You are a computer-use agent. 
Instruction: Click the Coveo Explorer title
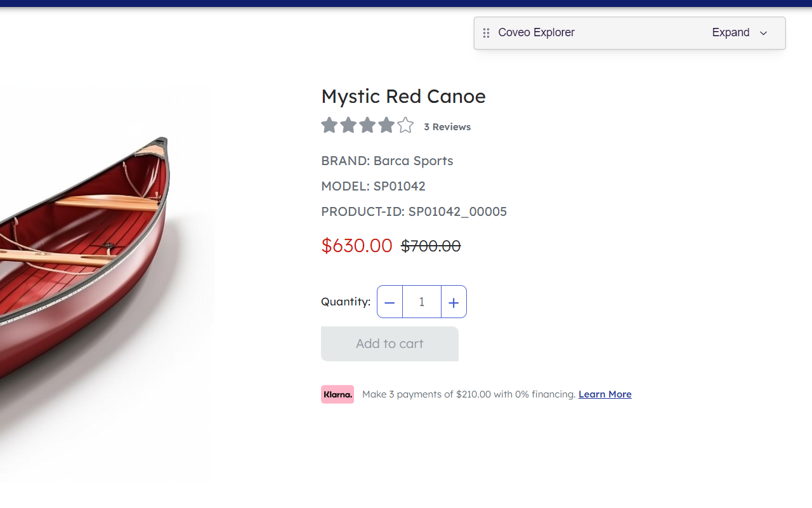pyautogui.click(x=536, y=33)
